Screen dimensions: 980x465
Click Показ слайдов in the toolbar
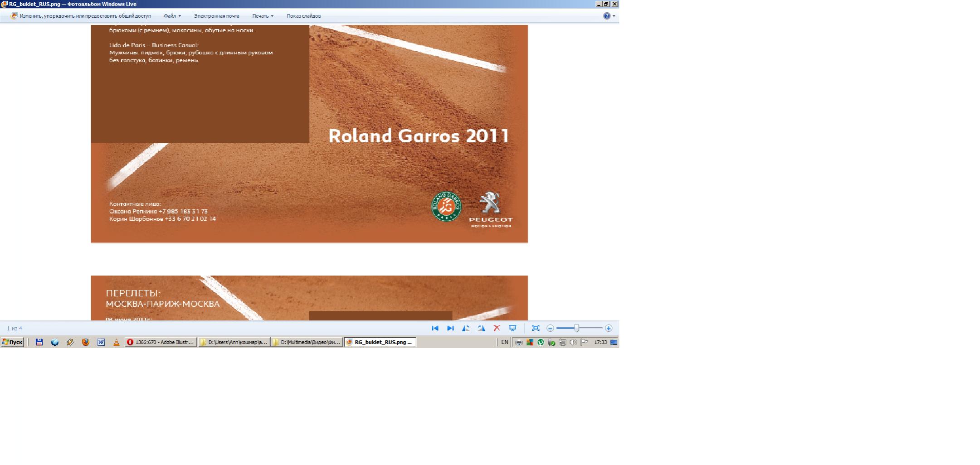tap(303, 16)
